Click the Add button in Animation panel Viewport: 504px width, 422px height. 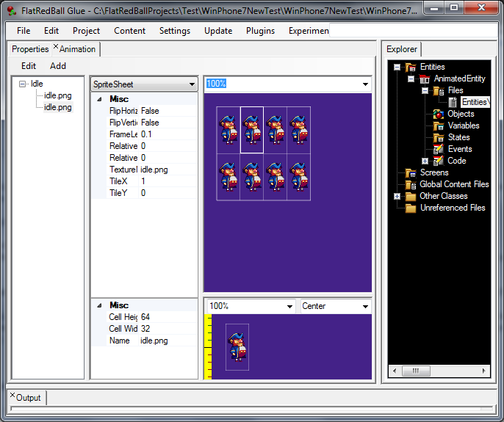click(58, 66)
